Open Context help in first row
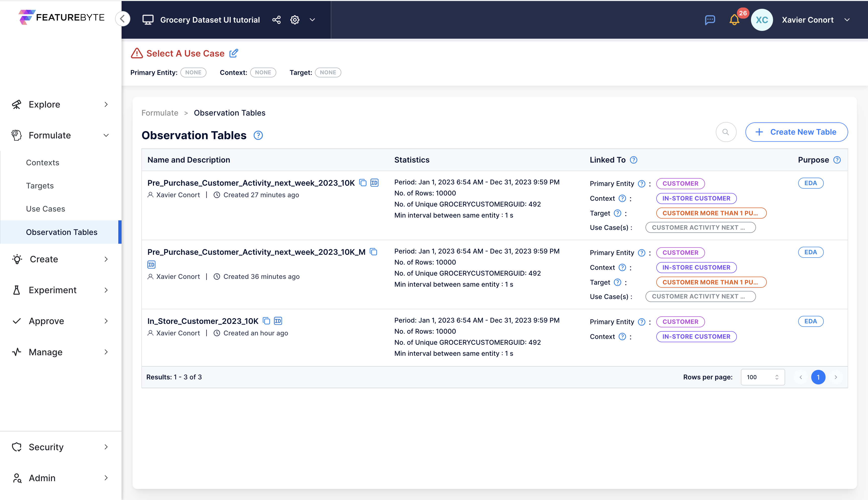This screenshot has height=500, width=868. (622, 198)
